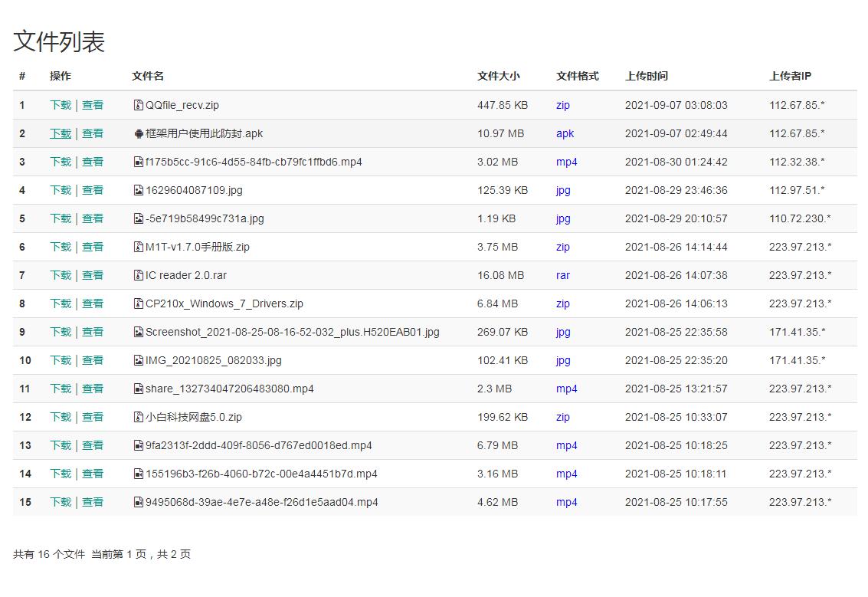Click the image icon beside Screenshot_2021-08-25 file
This screenshot has height=597, width=868.
coord(139,332)
